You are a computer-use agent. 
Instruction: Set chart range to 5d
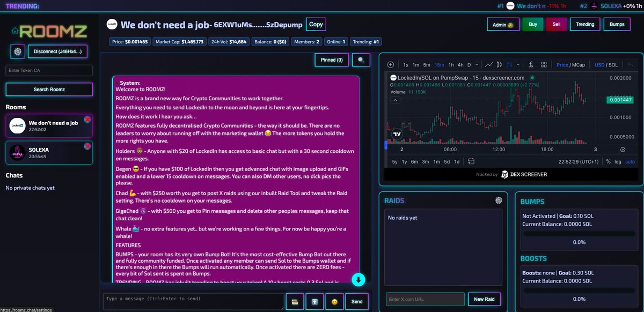click(447, 161)
